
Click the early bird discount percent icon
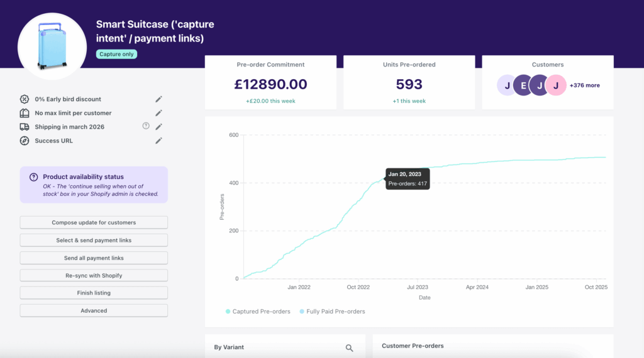pyautogui.click(x=25, y=99)
